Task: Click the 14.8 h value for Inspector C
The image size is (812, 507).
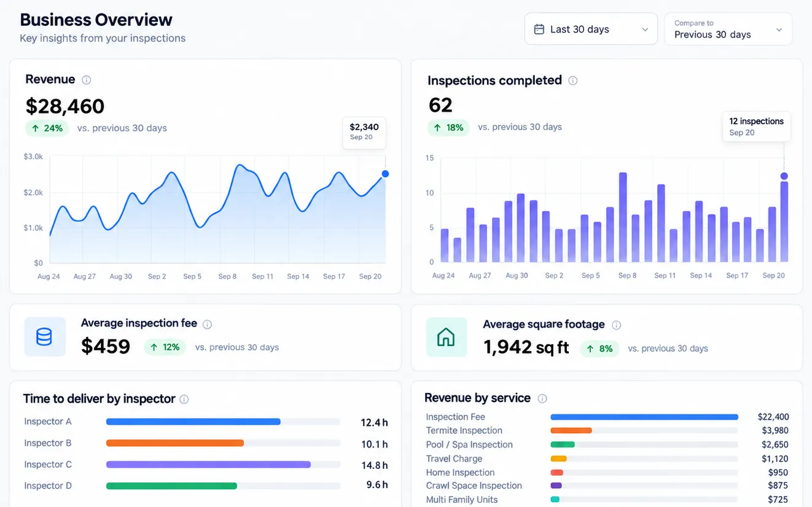Action: click(x=374, y=465)
